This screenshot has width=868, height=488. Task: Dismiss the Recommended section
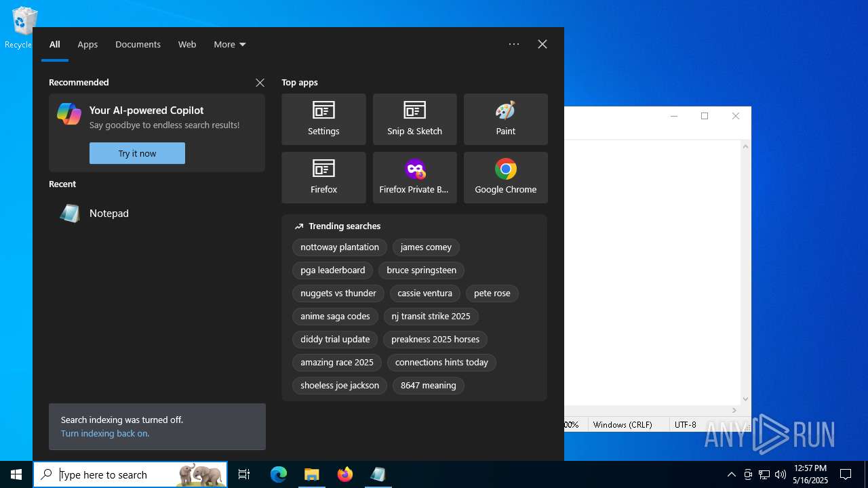coord(260,83)
